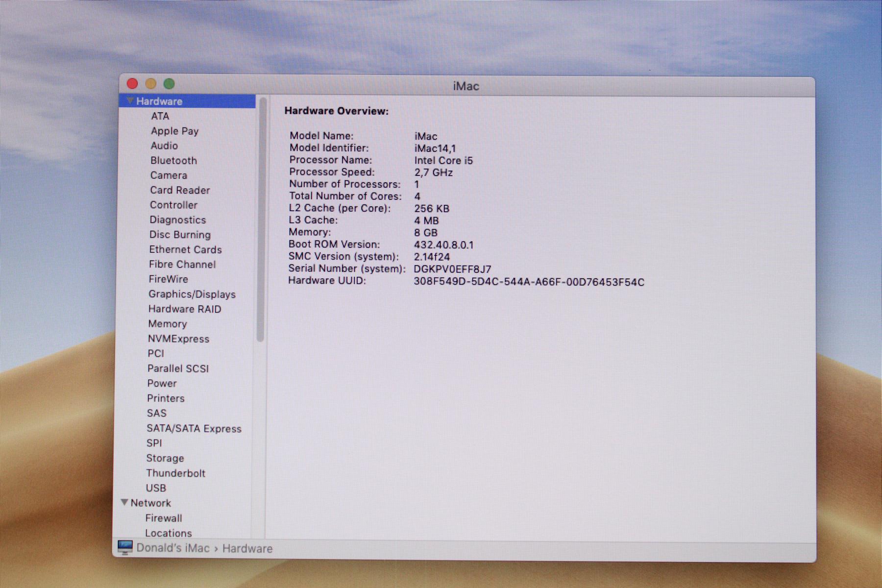Click Donald's iMac in the path bar
Viewport: 882px width, 588px height.
pyautogui.click(x=173, y=548)
